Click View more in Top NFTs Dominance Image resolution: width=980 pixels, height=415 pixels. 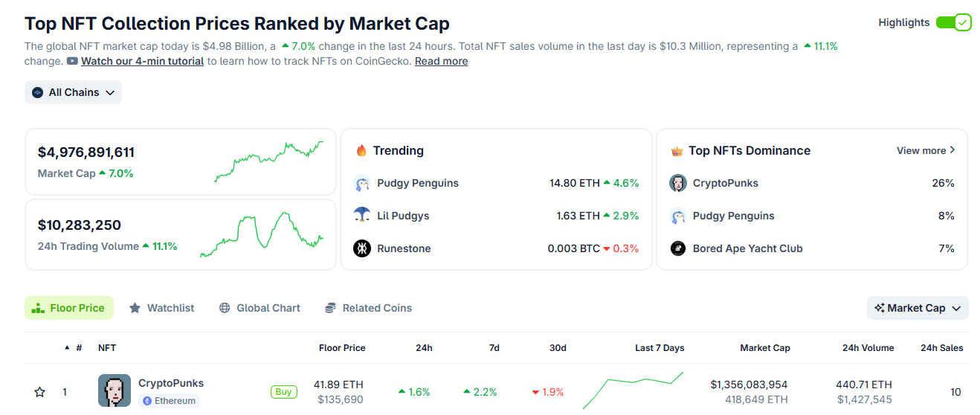click(926, 150)
